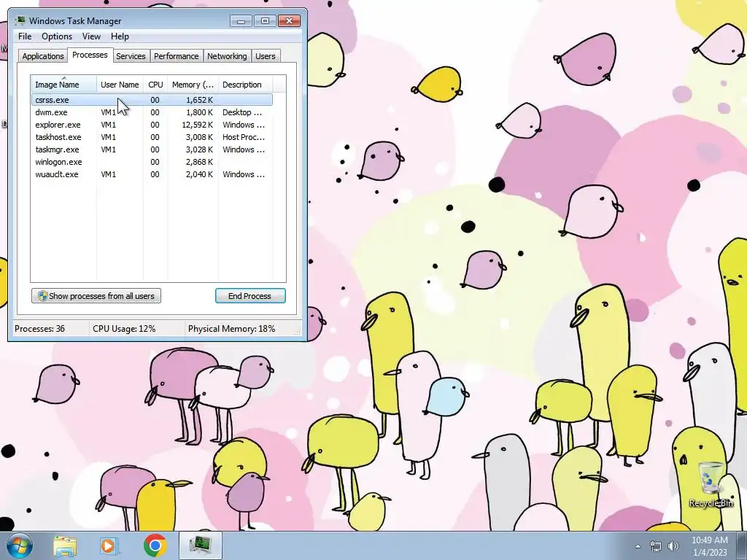Open Google Chrome from the taskbar
This screenshot has height=560, width=747.
click(x=155, y=545)
